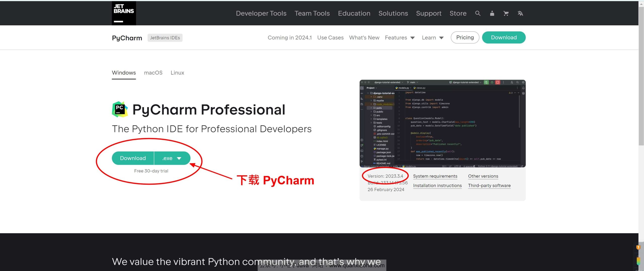Click the 26 February 2024 date text
This screenshot has height=271, width=644.
386,190
